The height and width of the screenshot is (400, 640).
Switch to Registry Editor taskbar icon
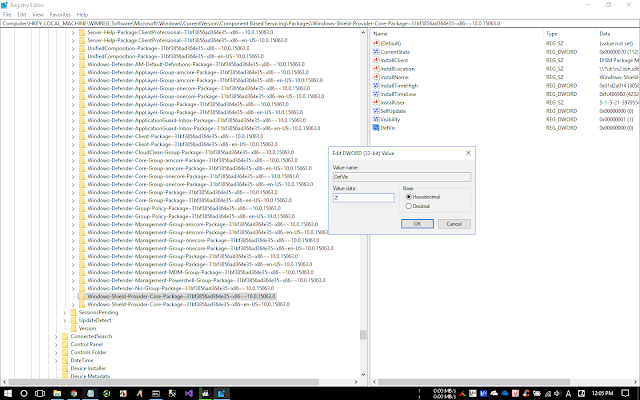[221, 393]
